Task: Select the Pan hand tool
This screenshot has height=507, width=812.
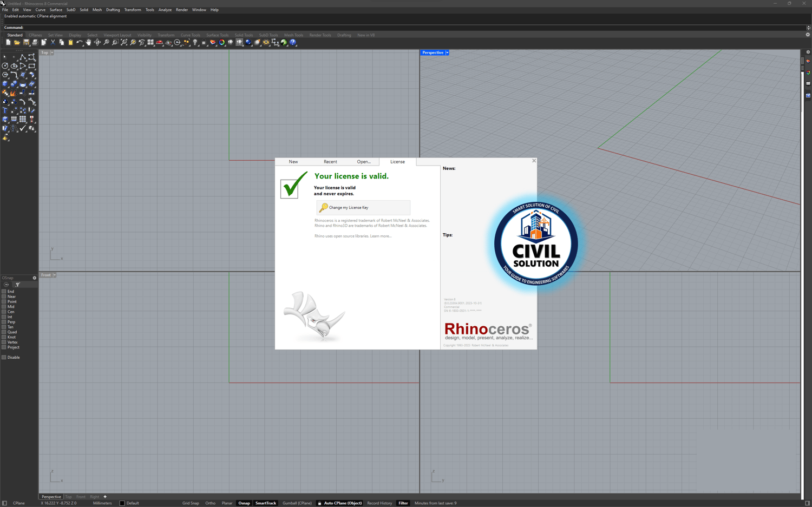Action: pyautogui.click(x=88, y=42)
